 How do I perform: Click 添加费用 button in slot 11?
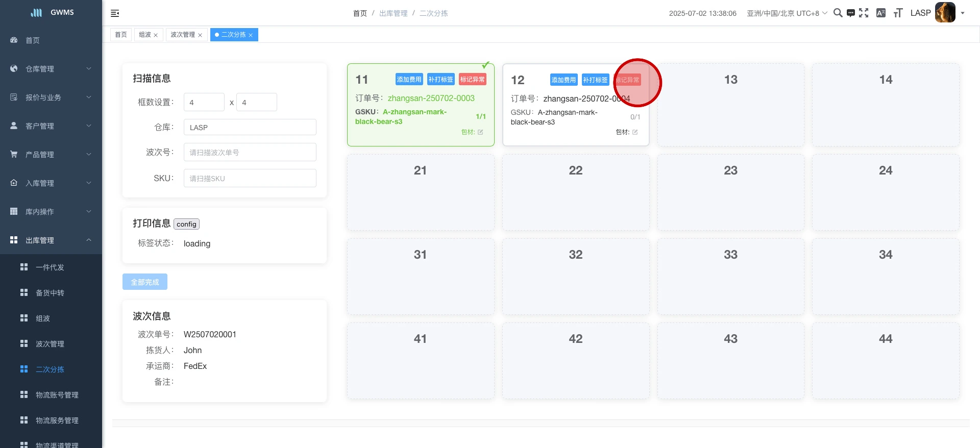[x=409, y=80]
